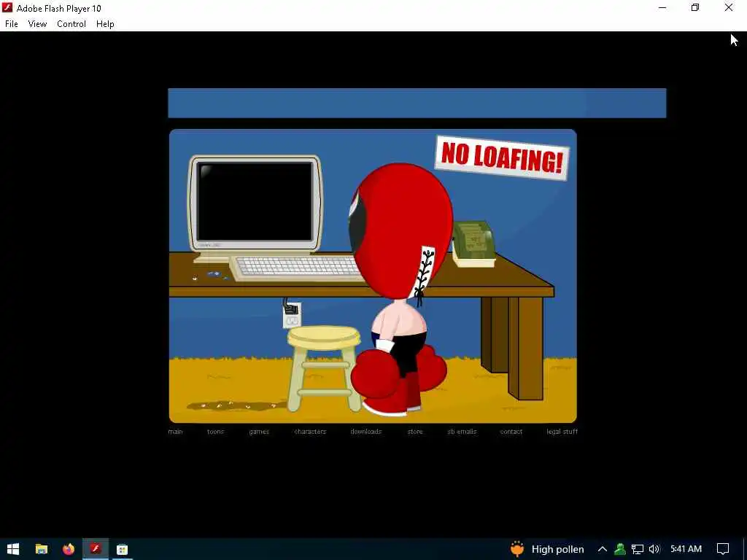The height and width of the screenshot is (560, 747).
Task: Click the wall power outlet
Action: click(x=292, y=314)
